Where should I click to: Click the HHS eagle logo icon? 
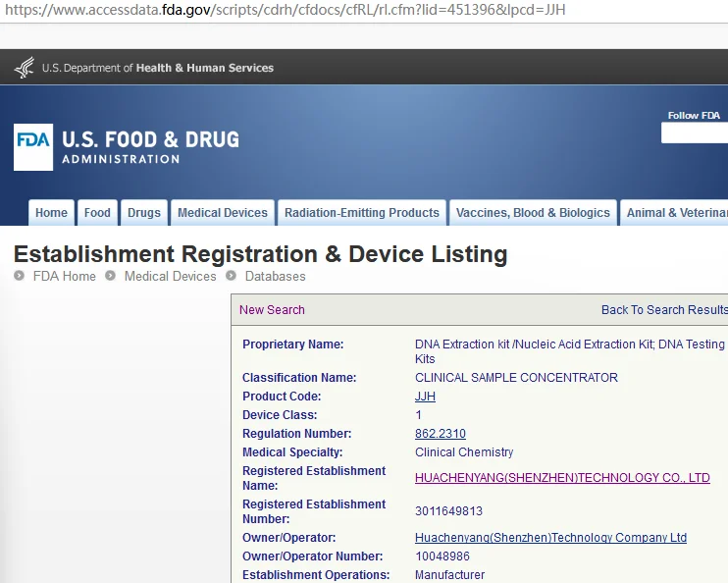pos(24,68)
